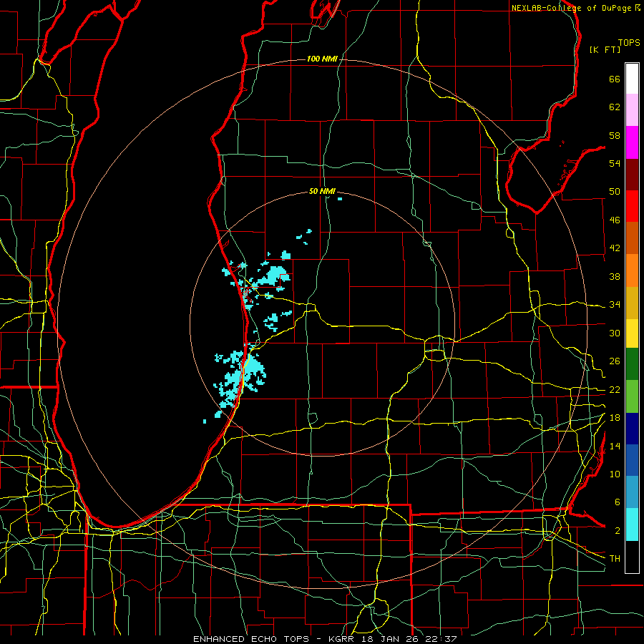
Task: Click the 'NEXLAB-College of DuPage' text
Action: coord(571,8)
